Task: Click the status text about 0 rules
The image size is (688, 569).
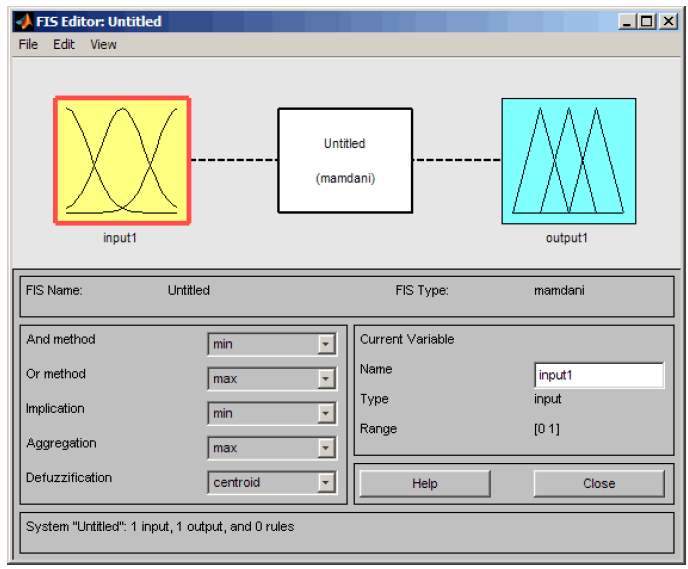Action: [x=160, y=526]
